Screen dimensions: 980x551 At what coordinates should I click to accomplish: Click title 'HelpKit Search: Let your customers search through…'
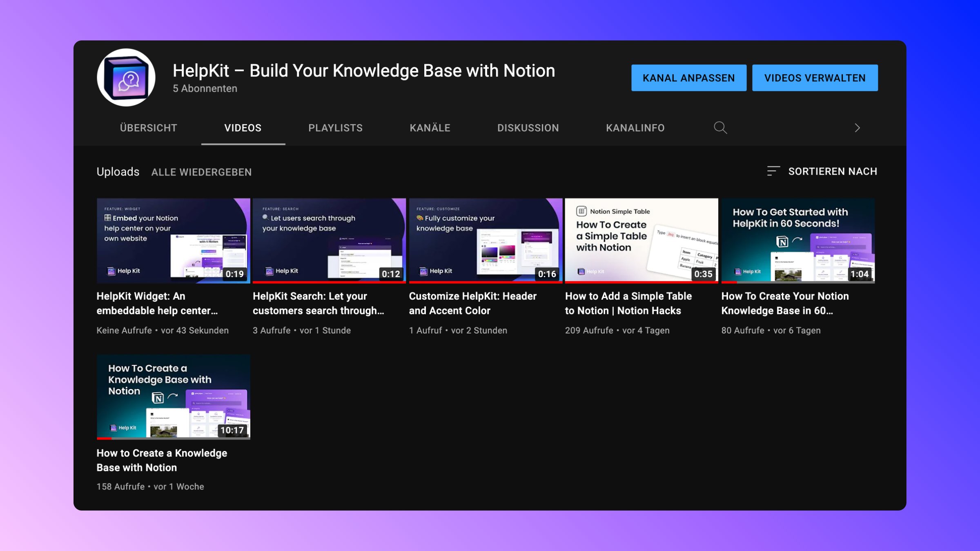pos(318,303)
